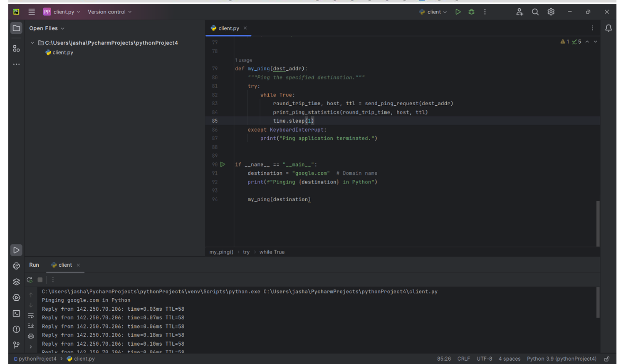Open IDE settings gear icon
This screenshot has width=631, height=364.
(551, 12)
